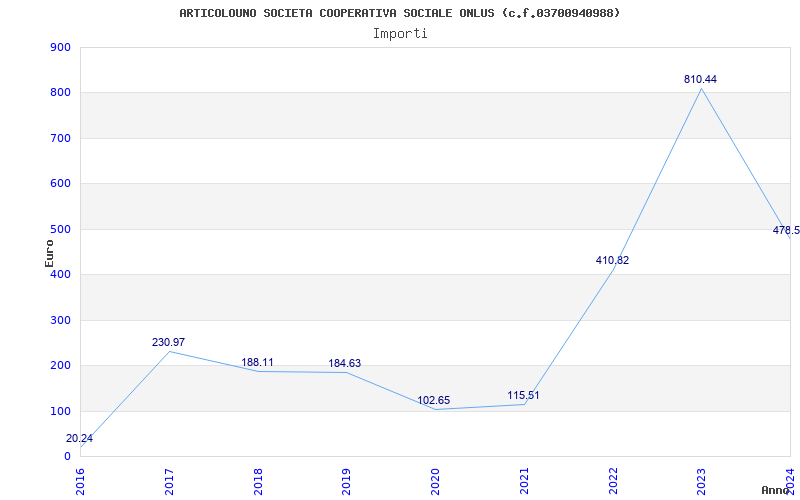Click the y-axis value 100

click(x=60, y=411)
